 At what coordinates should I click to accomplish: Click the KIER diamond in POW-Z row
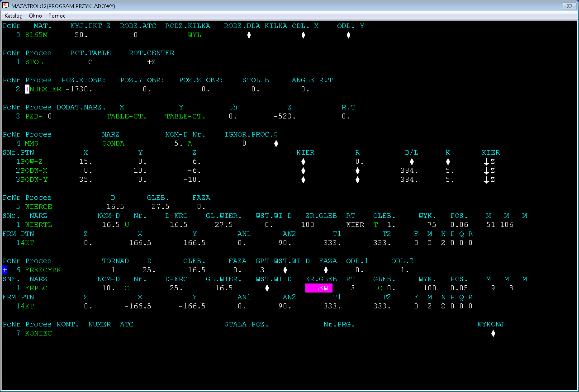[x=303, y=161]
